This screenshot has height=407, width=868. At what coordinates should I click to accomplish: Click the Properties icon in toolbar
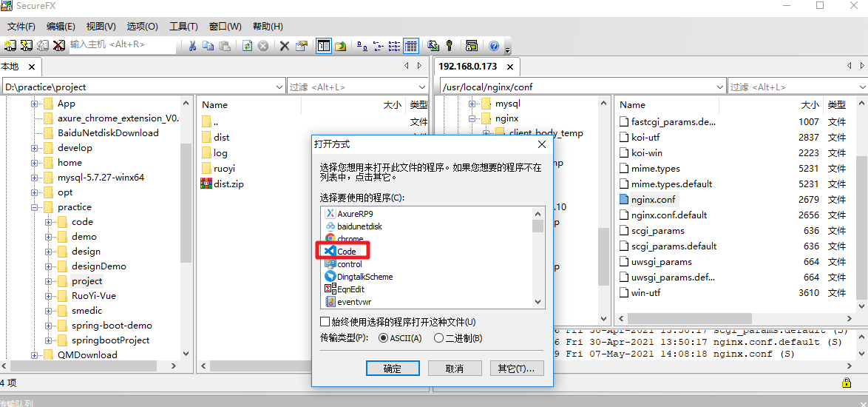(x=301, y=46)
